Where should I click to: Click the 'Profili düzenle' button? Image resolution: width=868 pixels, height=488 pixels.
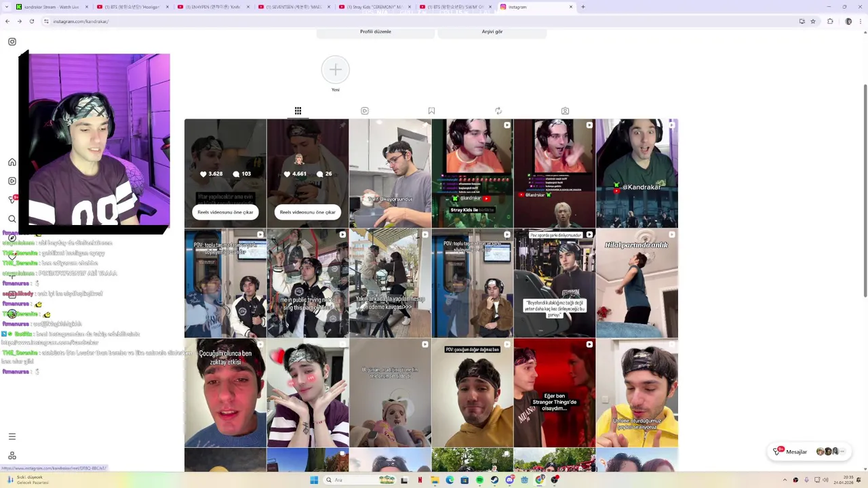pyautogui.click(x=376, y=32)
